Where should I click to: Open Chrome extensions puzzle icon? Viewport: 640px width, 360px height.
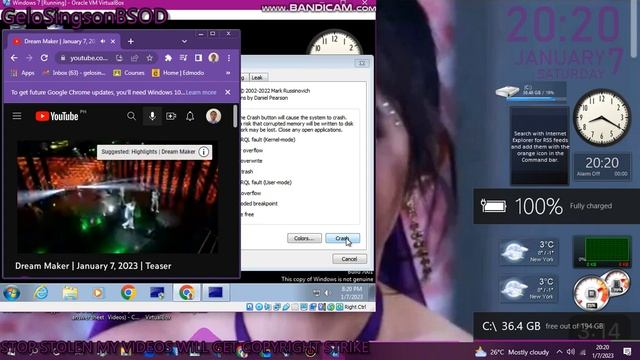(168, 58)
